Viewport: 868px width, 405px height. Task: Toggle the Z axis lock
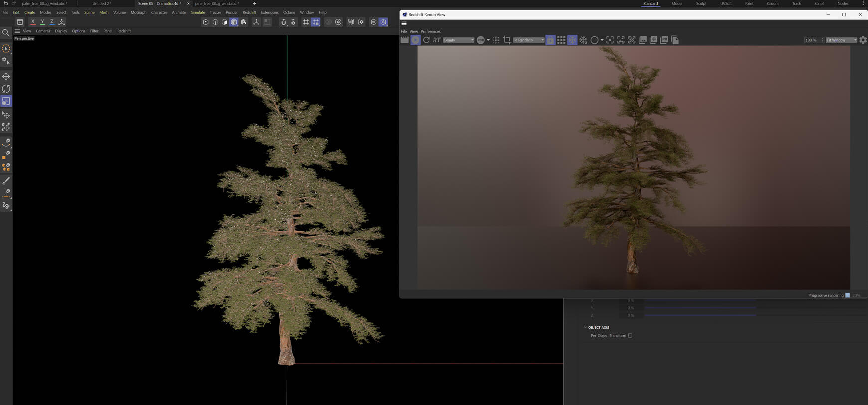click(52, 22)
